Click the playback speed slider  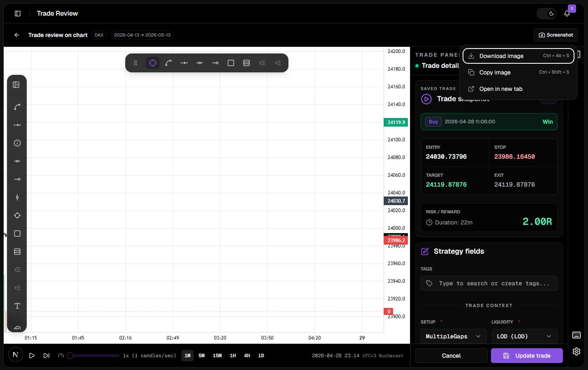coord(94,356)
